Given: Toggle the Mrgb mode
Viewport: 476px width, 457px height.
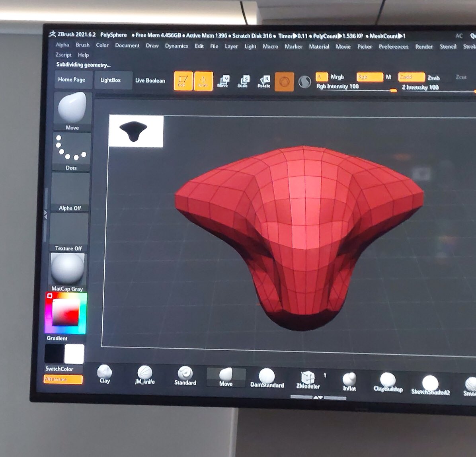Looking at the screenshot, I should coord(337,77).
